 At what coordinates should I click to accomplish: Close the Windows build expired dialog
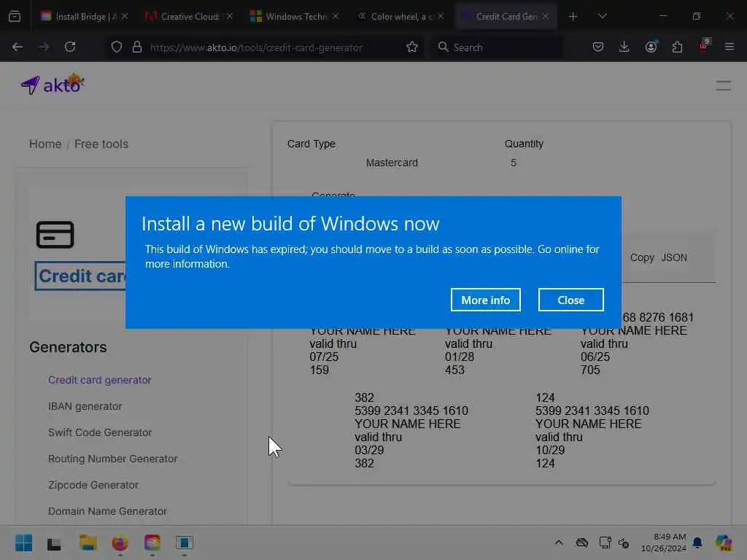pos(570,300)
